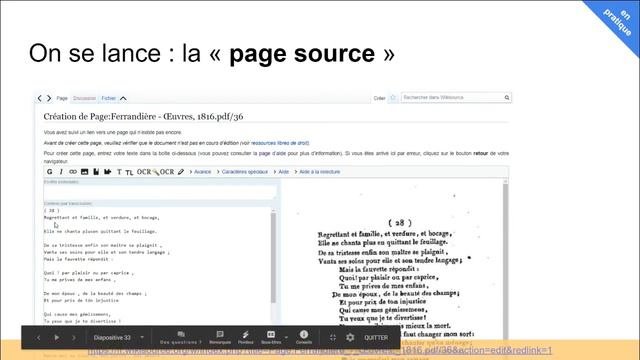
Task: Switch to the Discussion tab
Action: click(84, 98)
